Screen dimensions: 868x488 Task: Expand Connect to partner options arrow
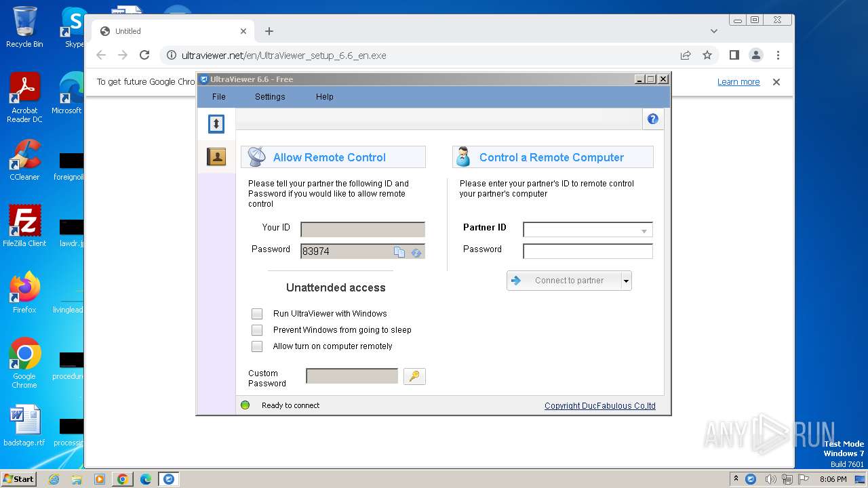626,281
